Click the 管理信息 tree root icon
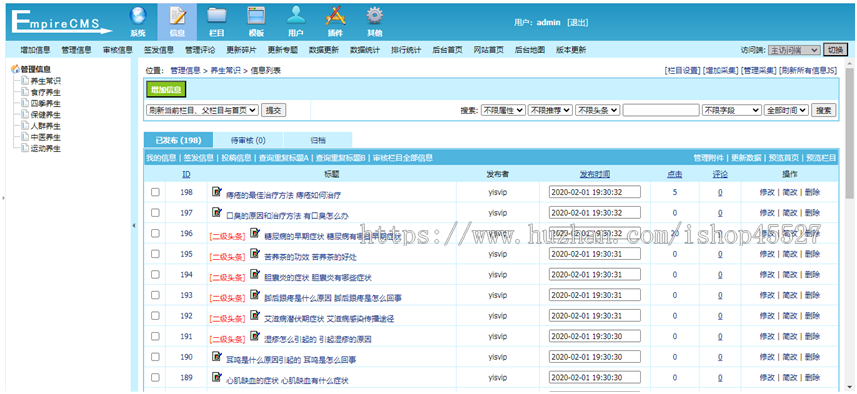This screenshot has height=394, width=857. [x=15, y=69]
